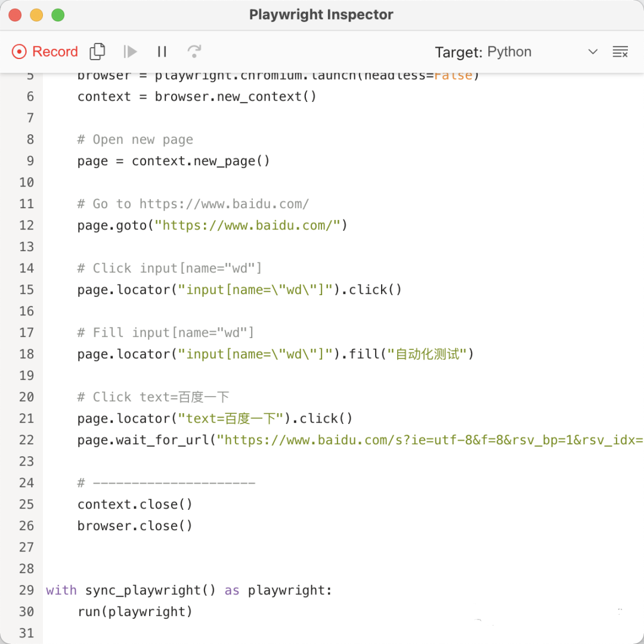Click line browser.close()
Screen dimensions: 644x644
click(x=135, y=526)
